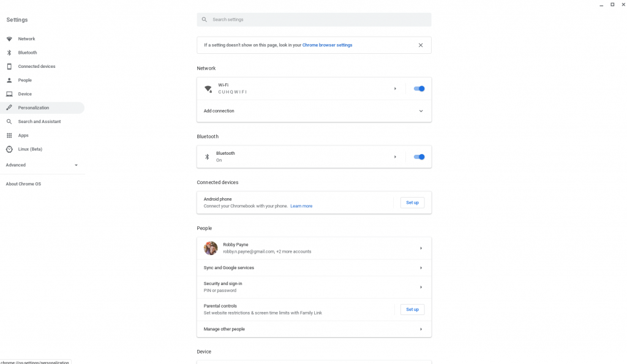This screenshot has height=364, width=627.
Task: Open Personalization in the sidebar menu
Action: (34, 108)
